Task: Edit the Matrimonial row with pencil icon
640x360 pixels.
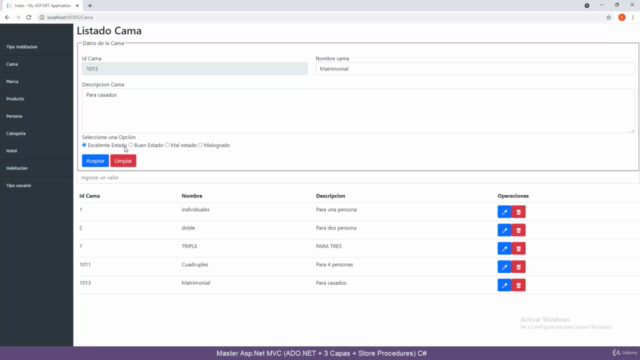Action: [x=504, y=285]
